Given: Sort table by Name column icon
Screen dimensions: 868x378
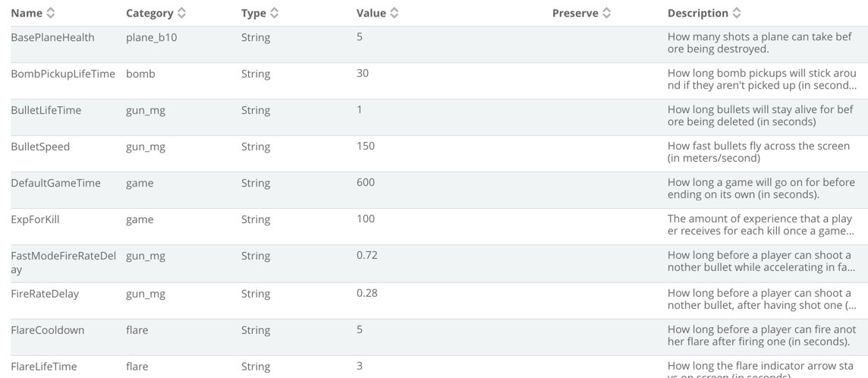Looking at the screenshot, I should pyautogui.click(x=50, y=13).
